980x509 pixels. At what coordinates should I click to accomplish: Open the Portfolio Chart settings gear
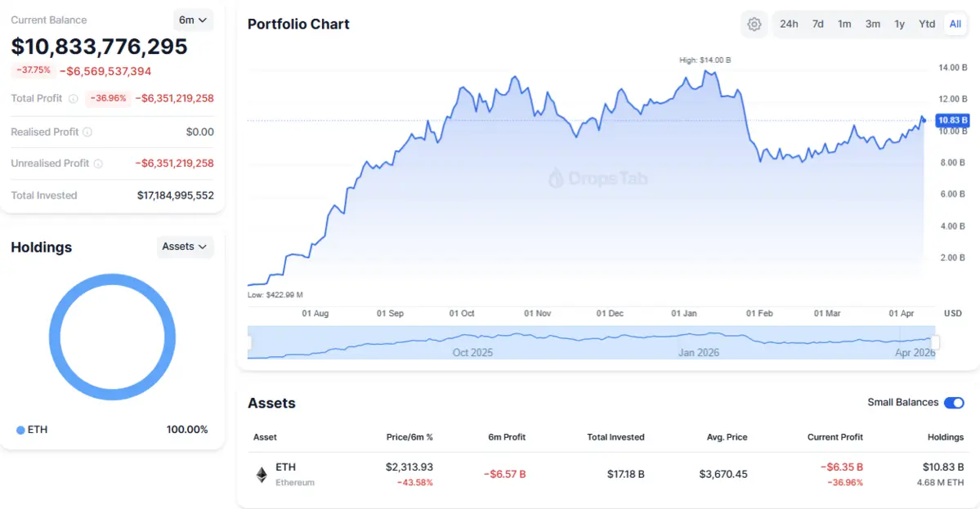[x=754, y=24]
